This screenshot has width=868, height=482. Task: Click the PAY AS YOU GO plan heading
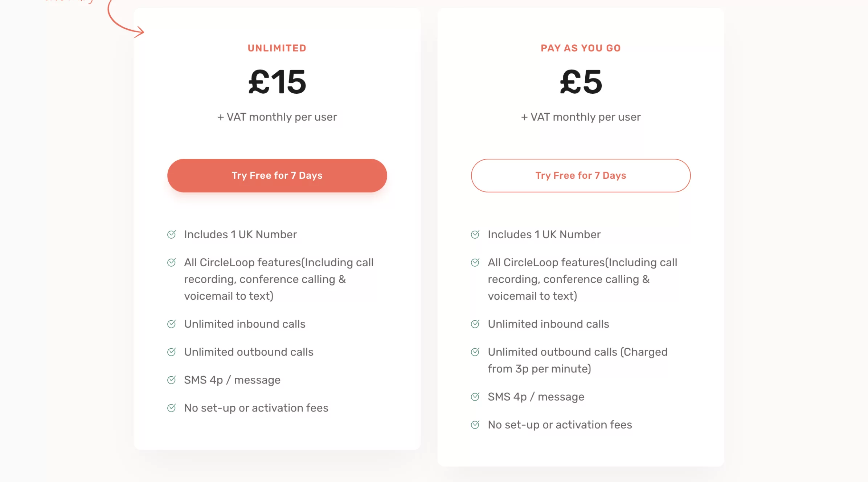[581, 48]
